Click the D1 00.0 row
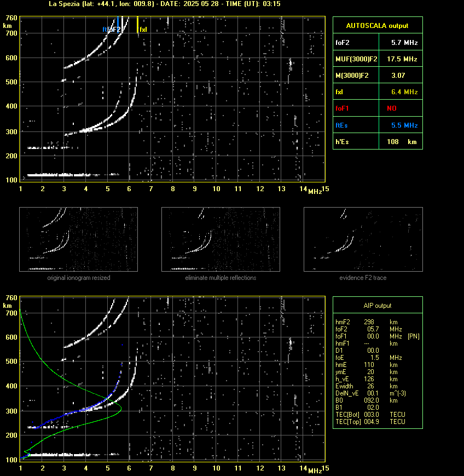Screen dimensions: 464x476 coord(357,351)
